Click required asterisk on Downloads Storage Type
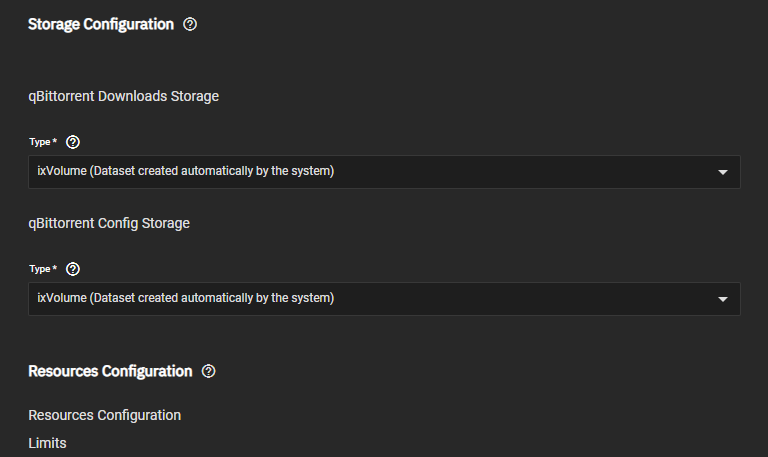This screenshot has height=457, width=768. tap(54, 141)
